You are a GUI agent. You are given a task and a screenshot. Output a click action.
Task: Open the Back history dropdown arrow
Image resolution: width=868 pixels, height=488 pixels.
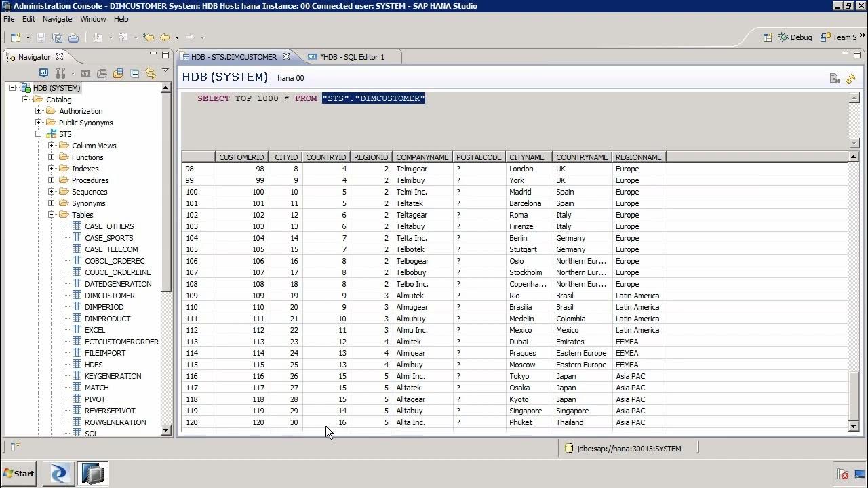click(177, 37)
